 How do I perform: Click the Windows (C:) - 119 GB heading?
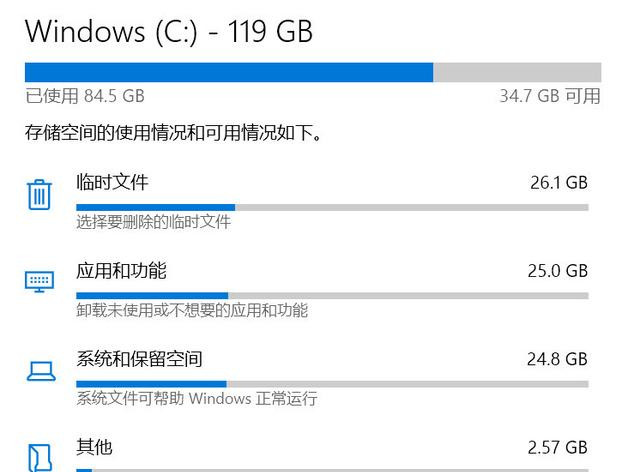169,31
